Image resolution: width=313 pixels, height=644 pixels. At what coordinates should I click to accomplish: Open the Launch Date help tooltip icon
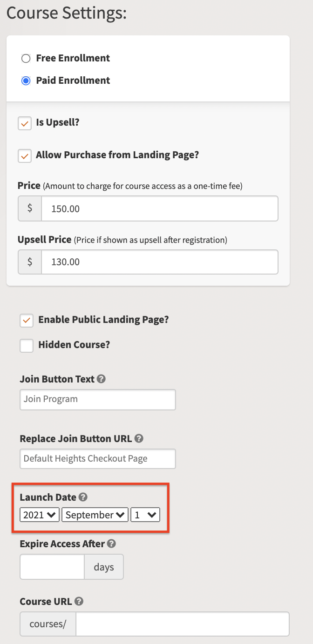click(83, 497)
